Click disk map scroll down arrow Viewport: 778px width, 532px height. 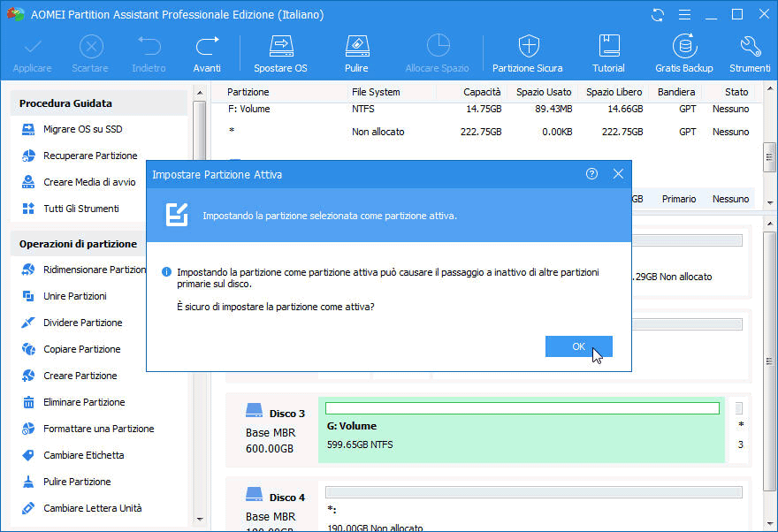coord(769,523)
